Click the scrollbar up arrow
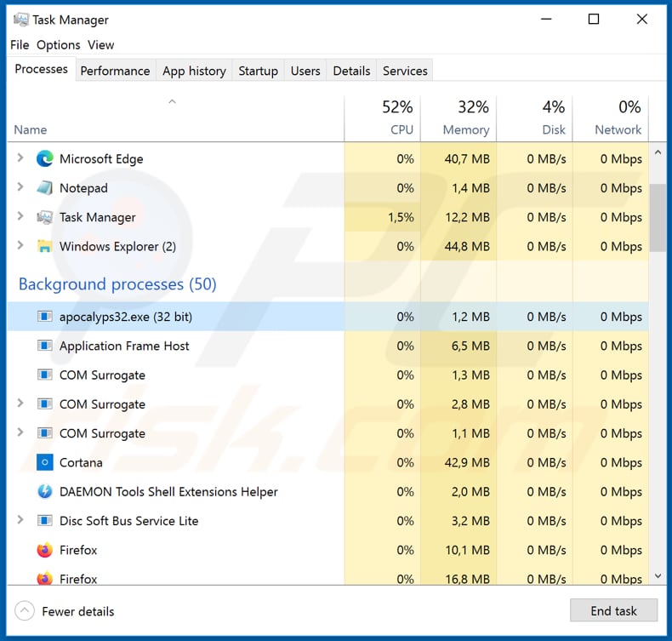Screen dimensions: 672x641 coord(658,152)
